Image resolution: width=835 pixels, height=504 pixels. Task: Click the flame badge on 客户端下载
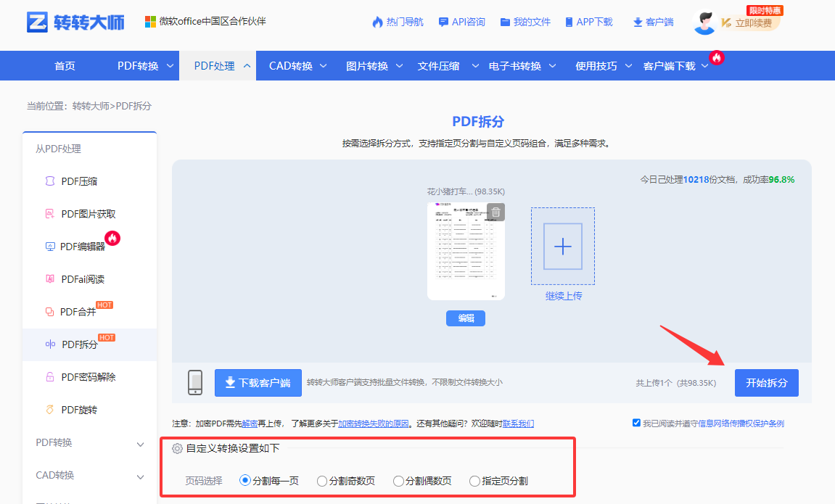pyautogui.click(x=717, y=57)
